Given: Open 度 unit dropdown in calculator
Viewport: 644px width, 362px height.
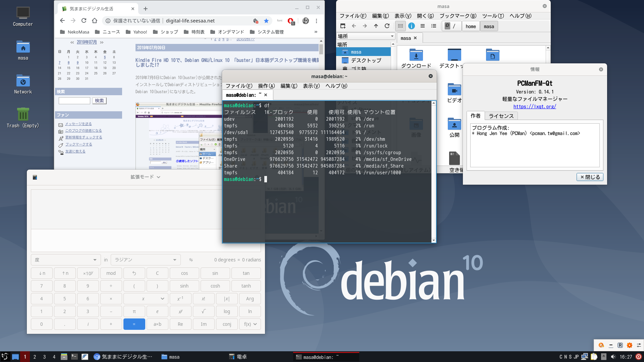Looking at the screenshot, I should coord(66,260).
